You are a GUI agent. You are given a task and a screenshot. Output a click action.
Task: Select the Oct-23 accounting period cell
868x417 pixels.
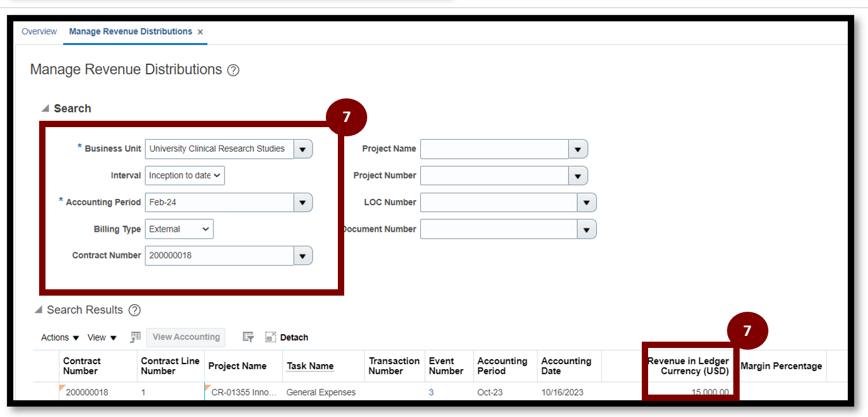click(x=491, y=392)
